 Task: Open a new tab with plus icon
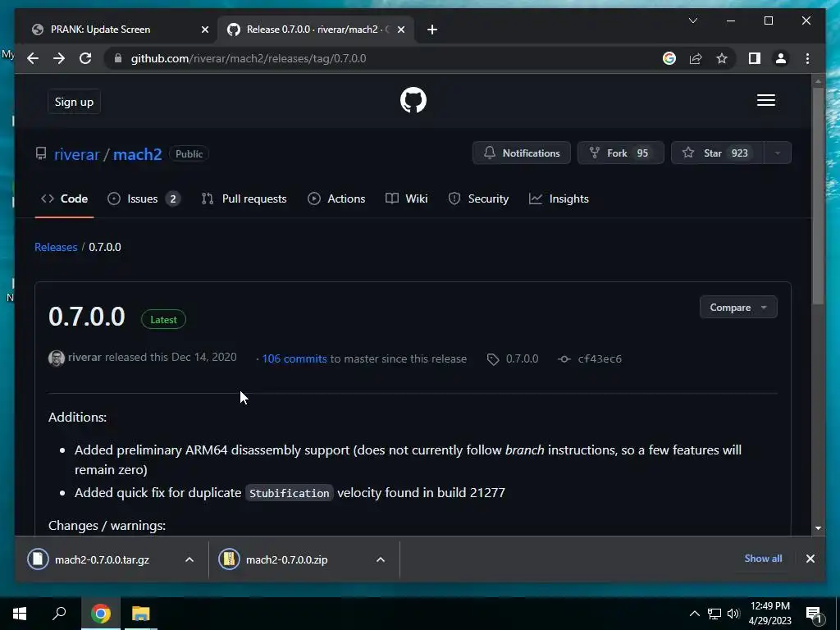432,30
